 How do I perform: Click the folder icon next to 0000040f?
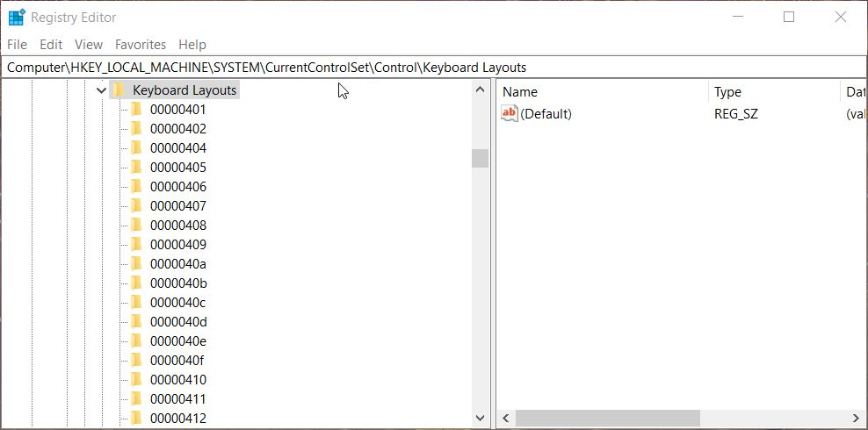pyautogui.click(x=136, y=361)
